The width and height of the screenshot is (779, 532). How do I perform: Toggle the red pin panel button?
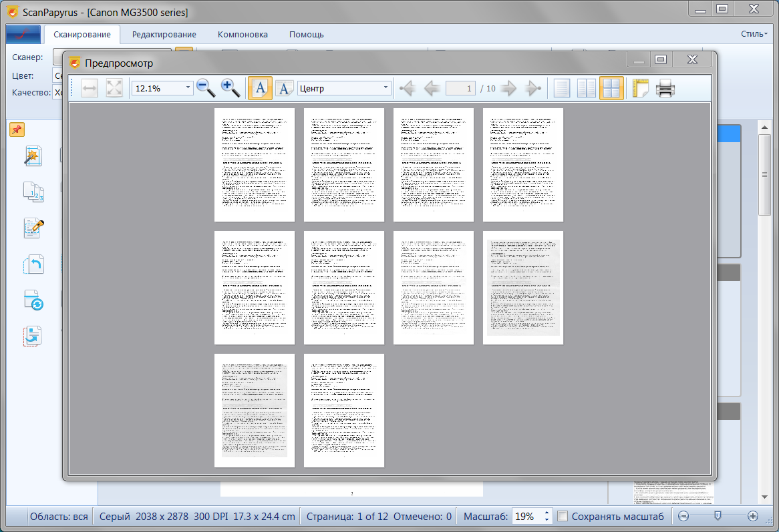tap(17, 129)
